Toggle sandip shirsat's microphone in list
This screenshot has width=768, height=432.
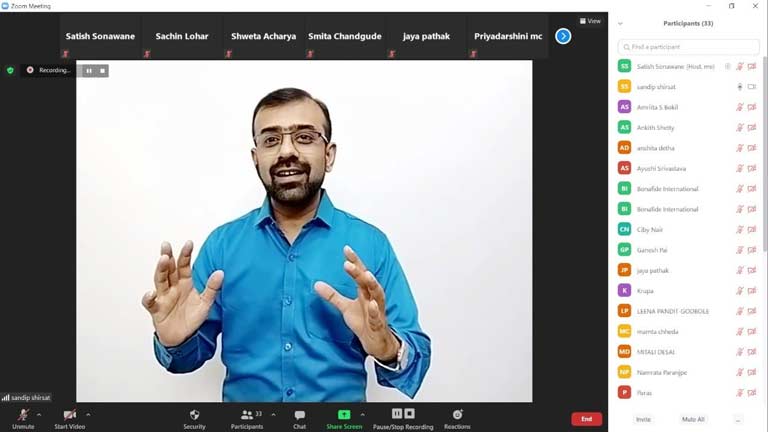tap(740, 87)
